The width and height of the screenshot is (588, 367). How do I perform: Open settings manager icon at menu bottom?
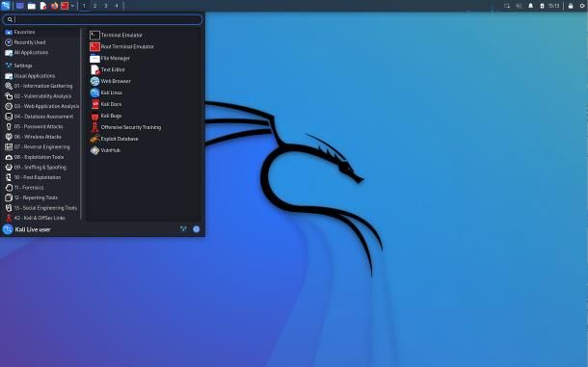pos(183,229)
